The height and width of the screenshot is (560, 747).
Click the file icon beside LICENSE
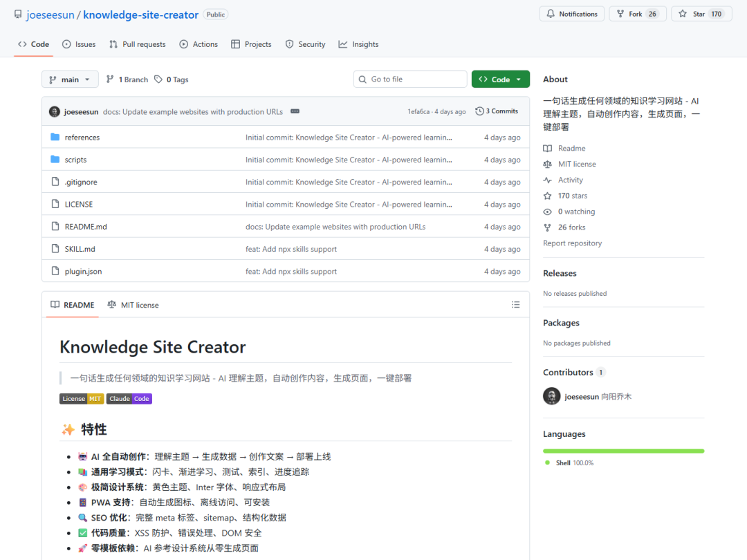(x=55, y=204)
